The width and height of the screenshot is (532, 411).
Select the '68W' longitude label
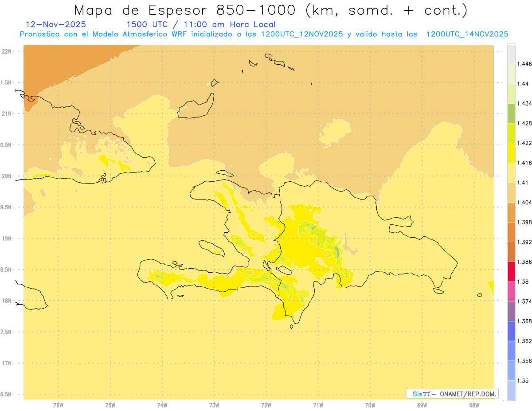(474, 405)
